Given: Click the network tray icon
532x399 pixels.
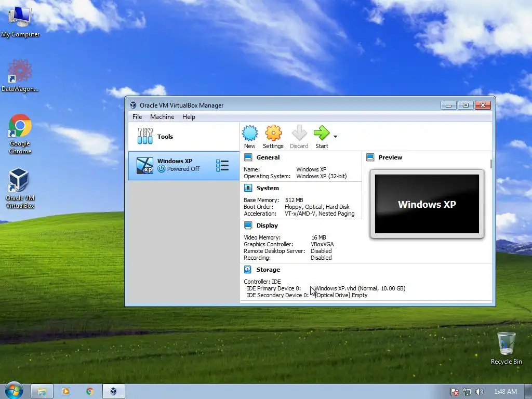Looking at the screenshot, I should point(467,392).
